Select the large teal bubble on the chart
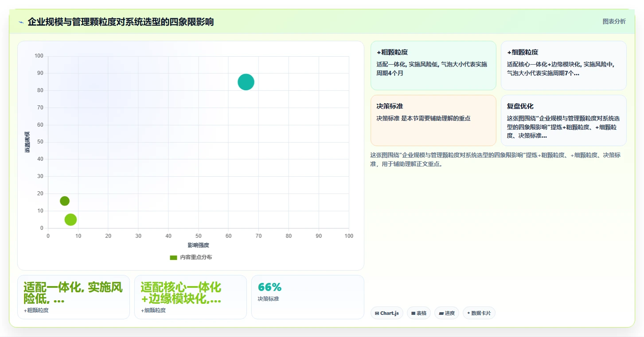This screenshot has height=337, width=644. point(246,82)
